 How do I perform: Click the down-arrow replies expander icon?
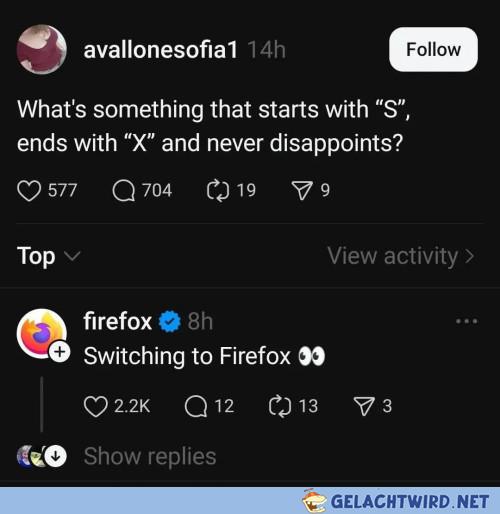coord(55,456)
